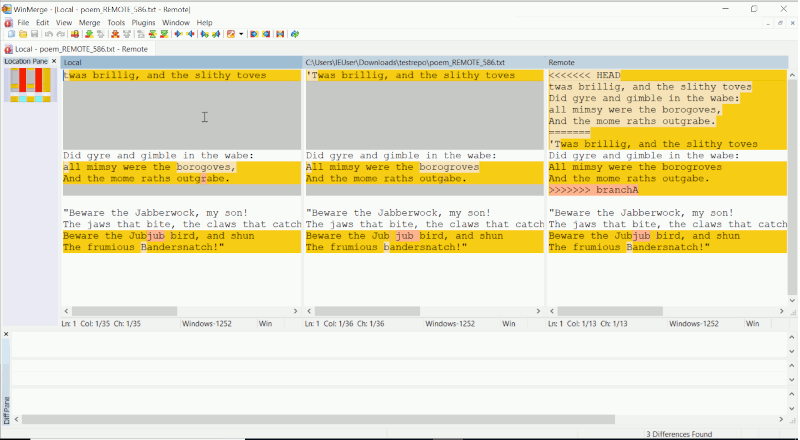The height and width of the screenshot is (440, 800).
Task: Expand the toolbar dropdown arrow
Action: click(x=241, y=34)
